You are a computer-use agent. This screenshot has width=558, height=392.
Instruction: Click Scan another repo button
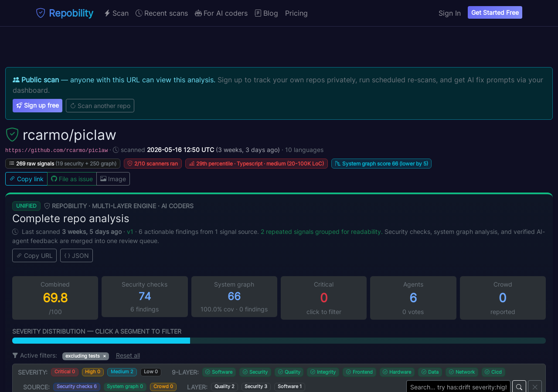click(x=100, y=105)
